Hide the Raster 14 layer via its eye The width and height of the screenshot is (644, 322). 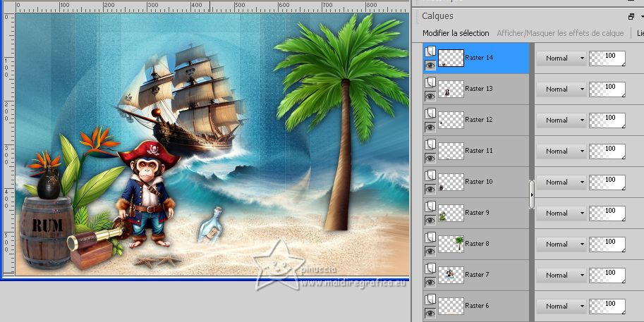(430, 66)
